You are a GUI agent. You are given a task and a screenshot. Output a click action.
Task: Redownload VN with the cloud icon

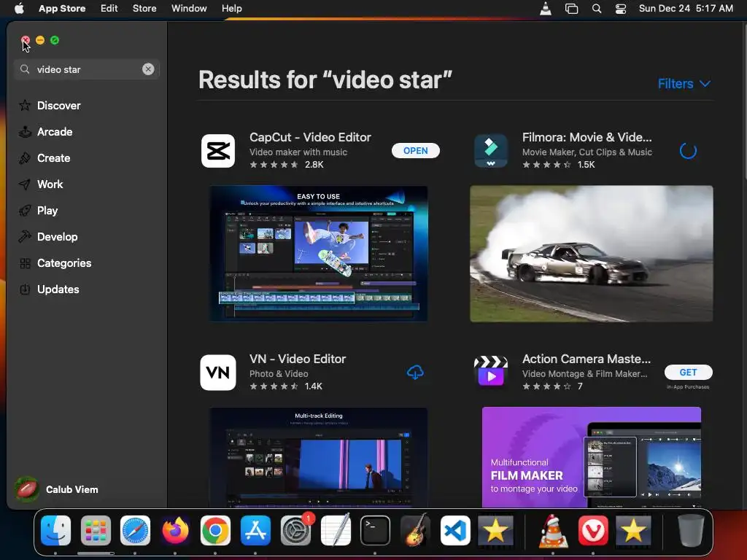pyautogui.click(x=415, y=373)
